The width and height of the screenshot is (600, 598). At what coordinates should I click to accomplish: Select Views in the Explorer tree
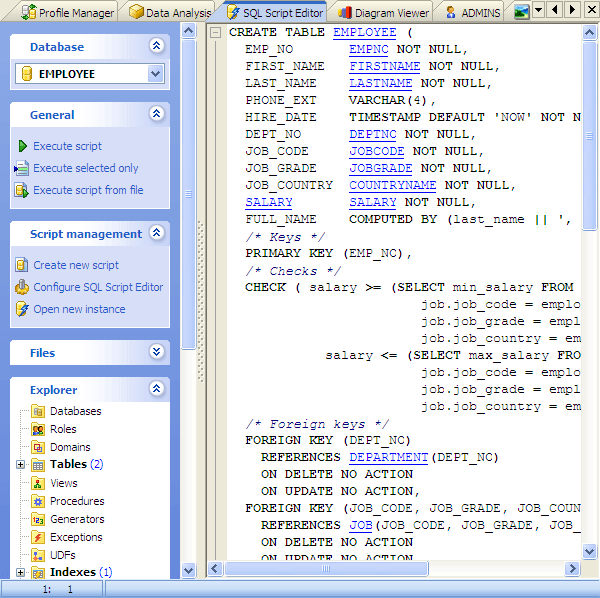(x=64, y=483)
